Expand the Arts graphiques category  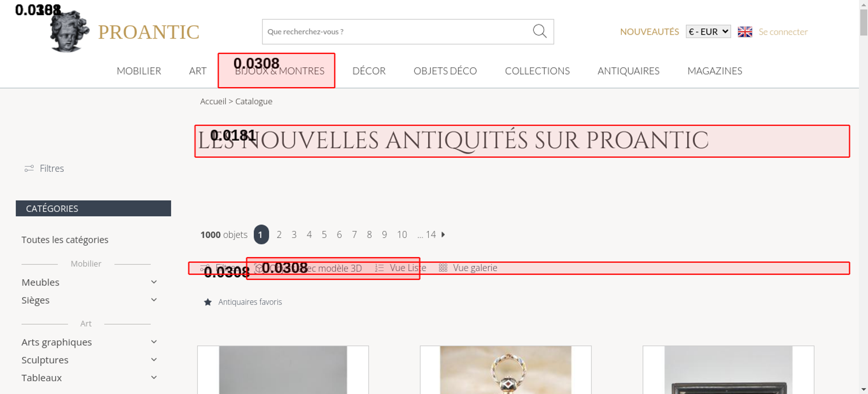point(154,342)
